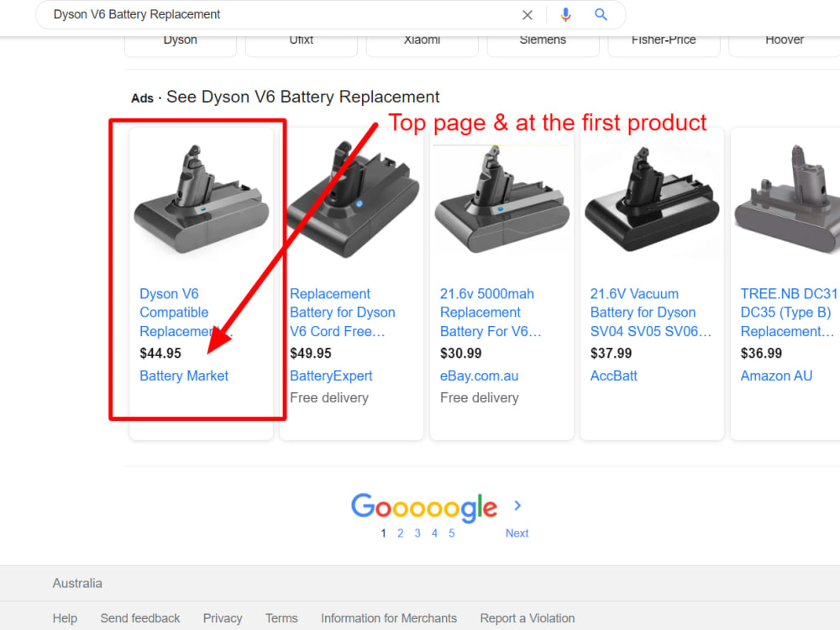
Task: Click the $30.99 price text
Action: (x=460, y=353)
